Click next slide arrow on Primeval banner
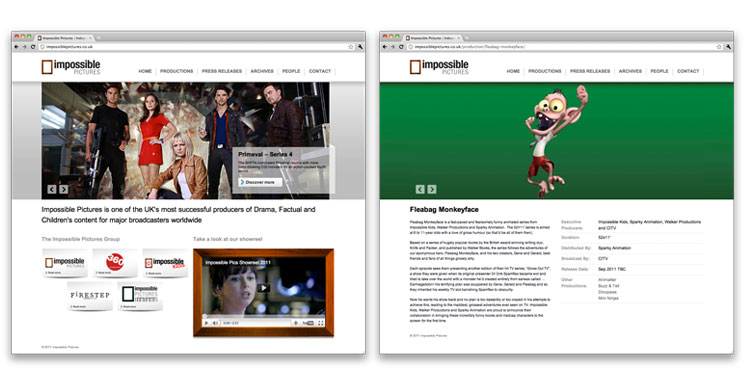The height and width of the screenshot is (387, 748). click(63, 189)
